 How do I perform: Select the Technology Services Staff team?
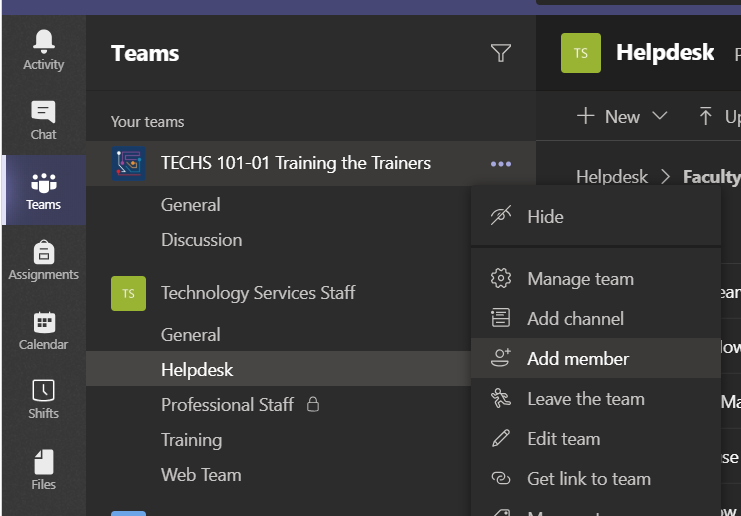258,293
